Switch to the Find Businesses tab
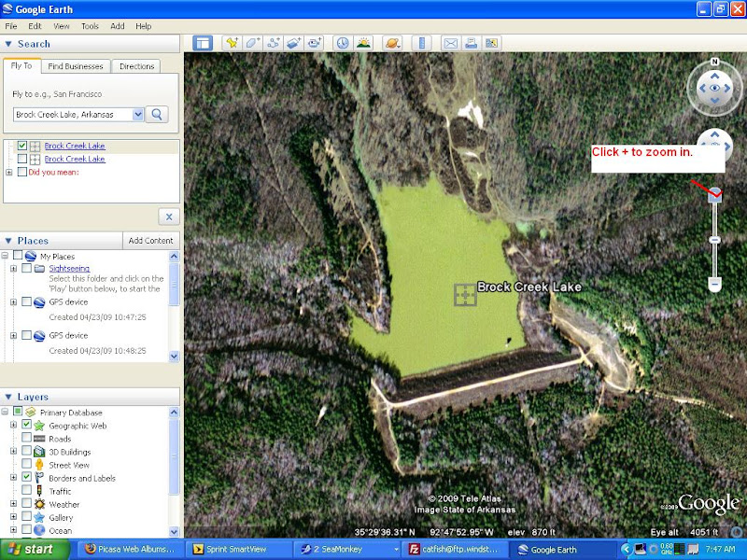The height and width of the screenshot is (560, 747). pos(78,66)
